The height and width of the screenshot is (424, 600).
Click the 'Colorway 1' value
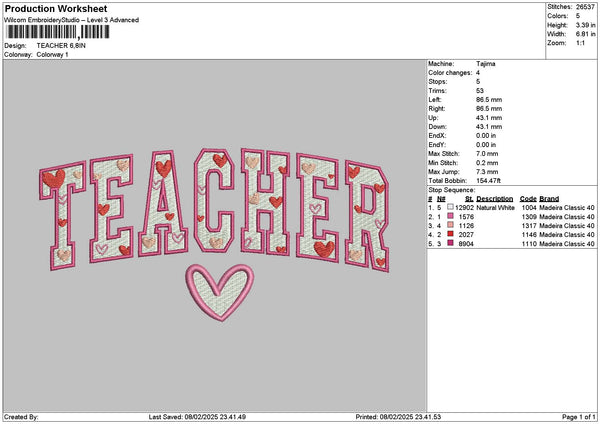(52, 55)
